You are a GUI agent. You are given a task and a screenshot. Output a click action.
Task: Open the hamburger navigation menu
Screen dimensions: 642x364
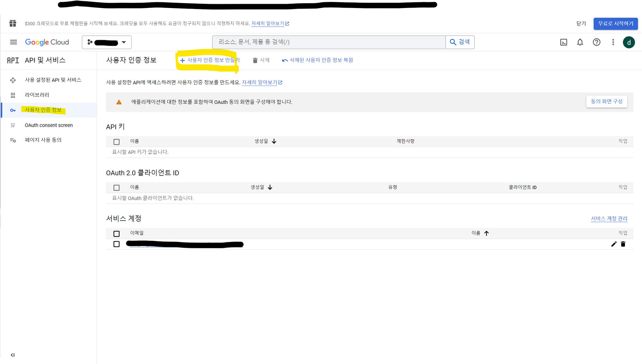click(x=13, y=42)
